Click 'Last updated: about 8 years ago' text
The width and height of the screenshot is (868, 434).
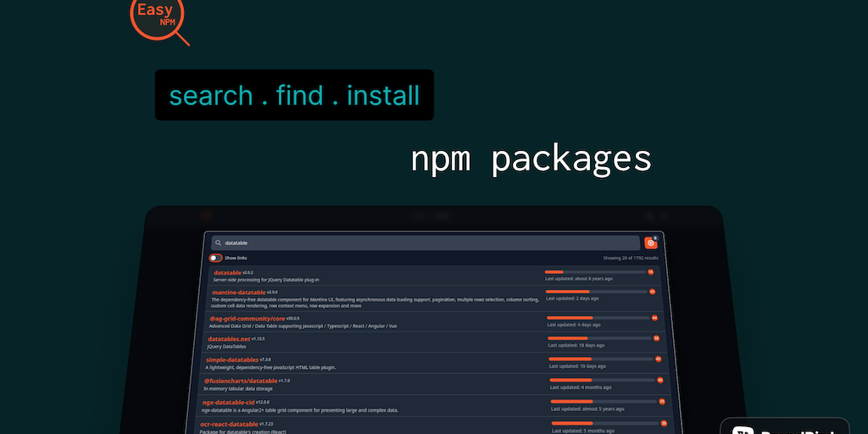click(x=578, y=278)
